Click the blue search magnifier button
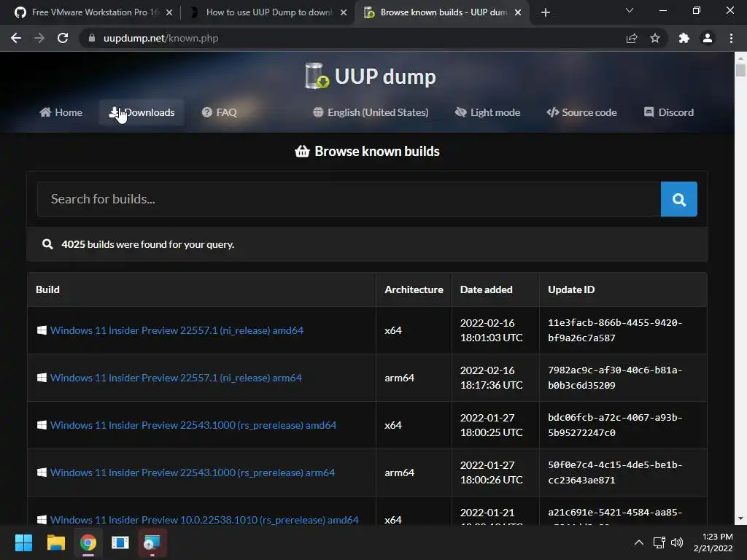 click(678, 199)
